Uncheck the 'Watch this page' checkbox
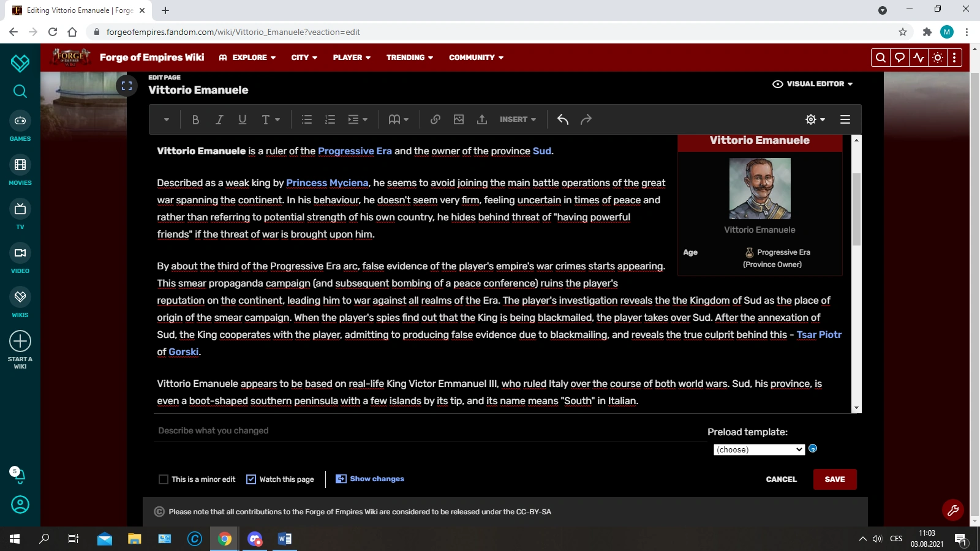Image resolution: width=980 pixels, height=551 pixels. [x=251, y=479]
